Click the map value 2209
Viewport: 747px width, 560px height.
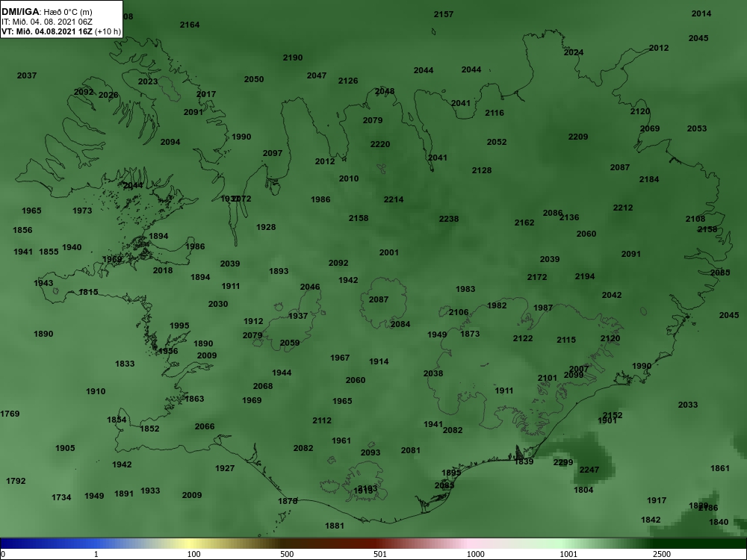pos(578,137)
